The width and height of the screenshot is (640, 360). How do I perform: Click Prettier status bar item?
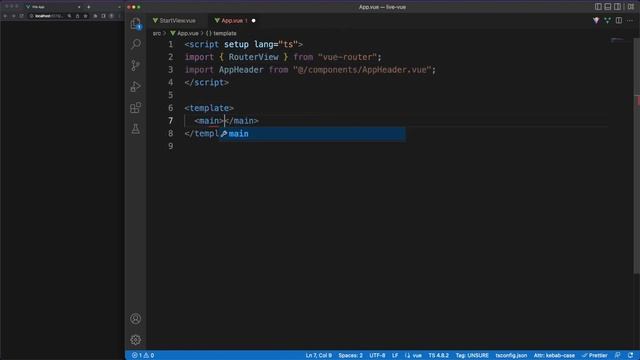click(595, 356)
